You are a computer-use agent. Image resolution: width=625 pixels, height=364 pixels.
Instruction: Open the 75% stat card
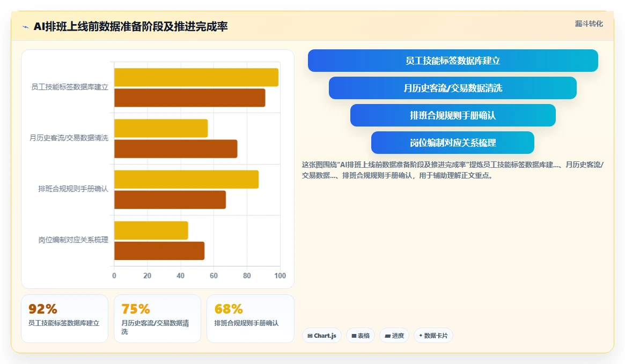click(x=157, y=318)
